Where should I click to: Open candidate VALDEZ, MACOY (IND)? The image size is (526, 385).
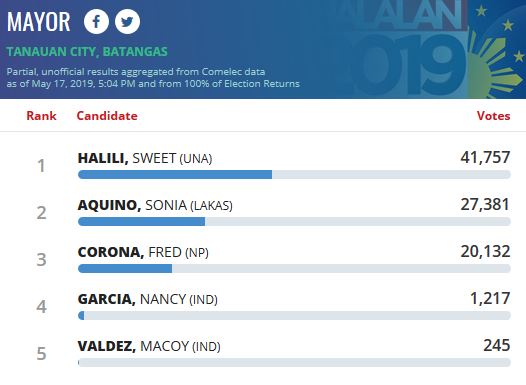coord(149,346)
